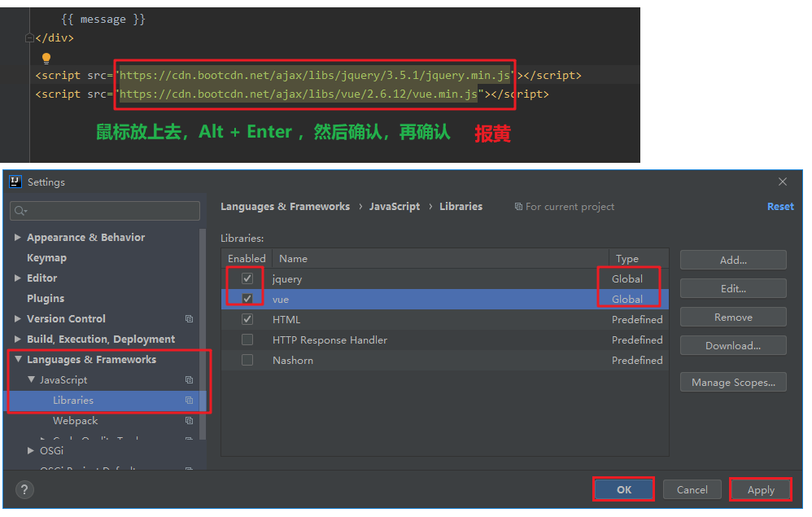Close the Settings dialog

tap(783, 182)
